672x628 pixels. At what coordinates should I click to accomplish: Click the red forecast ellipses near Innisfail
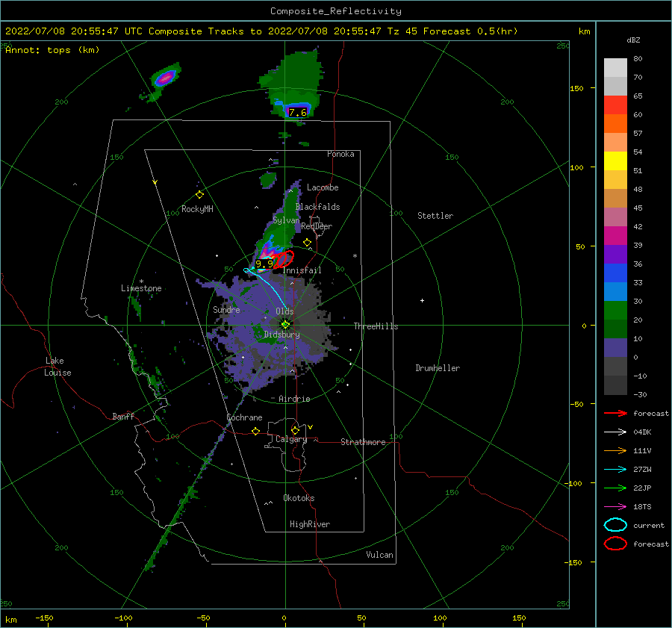284,259
